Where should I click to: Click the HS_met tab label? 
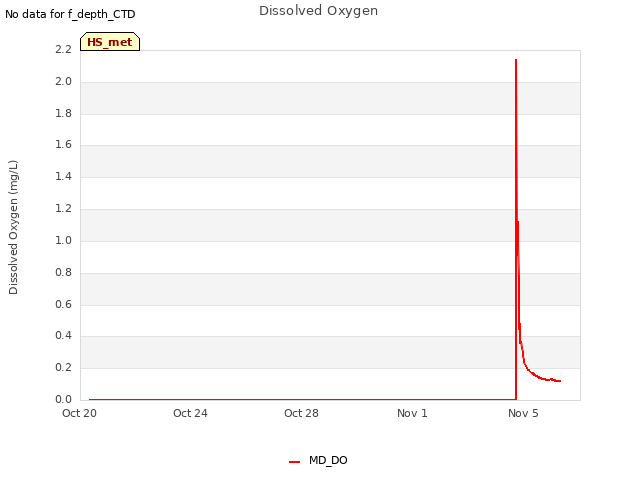[110, 42]
